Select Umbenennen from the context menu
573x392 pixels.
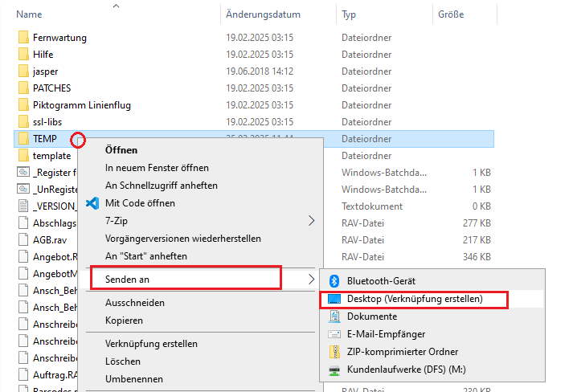coord(133,379)
